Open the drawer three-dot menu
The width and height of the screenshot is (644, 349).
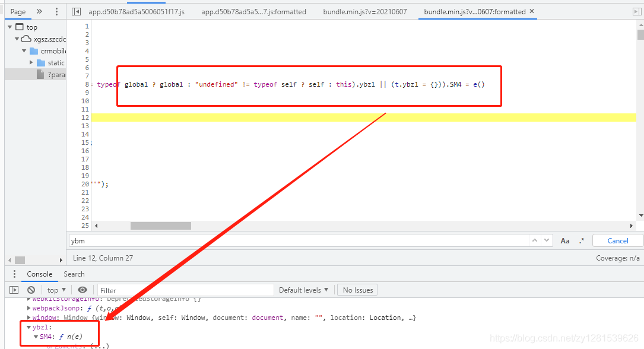[14, 274]
